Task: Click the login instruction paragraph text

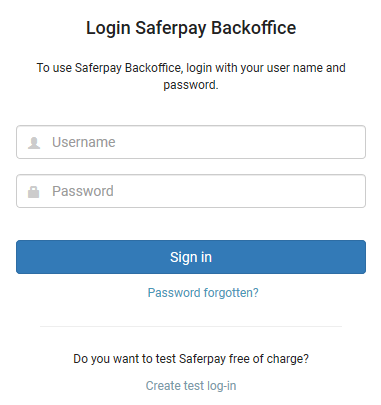Action: pyautogui.click(x=191, y=76)
